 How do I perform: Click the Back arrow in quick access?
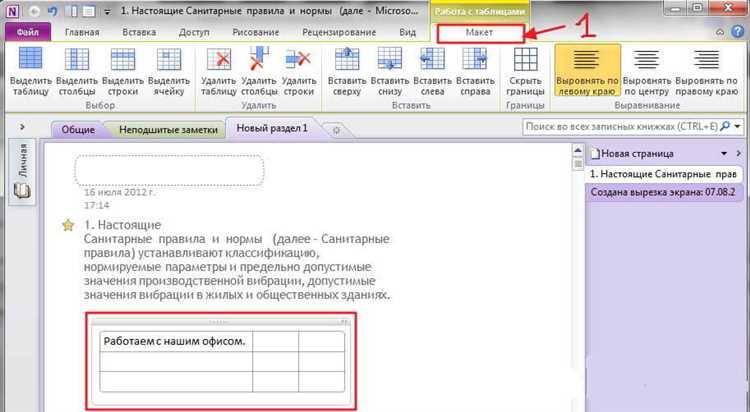pos(34,11)
